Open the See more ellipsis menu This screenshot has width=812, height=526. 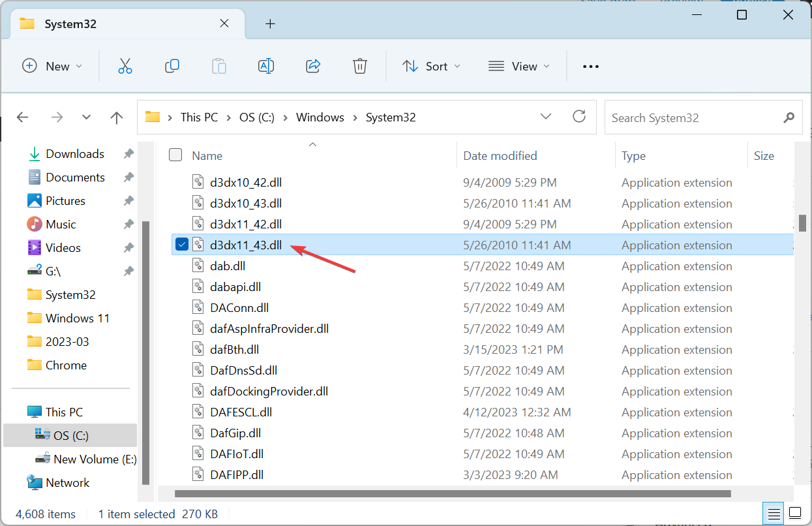point(590,66)
